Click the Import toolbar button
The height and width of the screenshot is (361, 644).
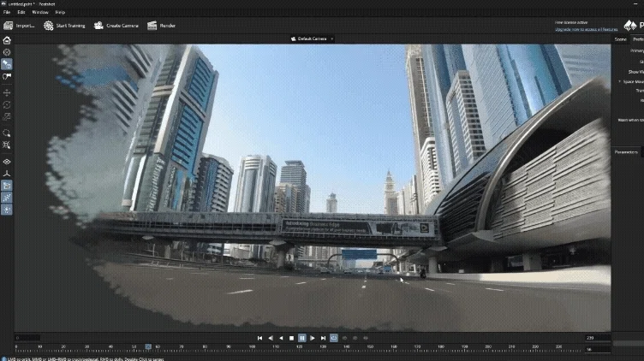point(19,26)
